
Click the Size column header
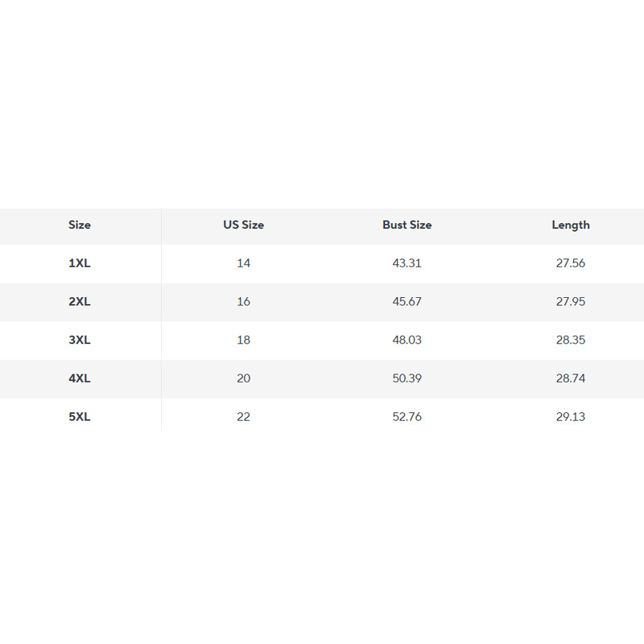point(80,225)
